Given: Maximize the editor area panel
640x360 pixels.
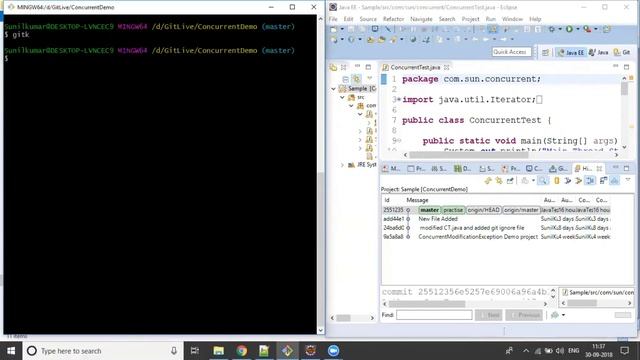Looking at the screenshot, I should tap(627, 67).
